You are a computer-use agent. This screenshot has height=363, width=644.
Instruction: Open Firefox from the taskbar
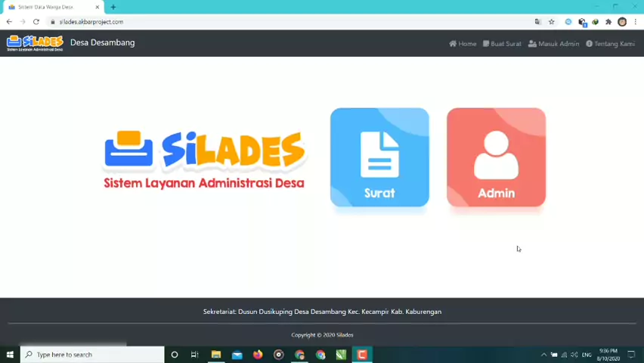coord(258,355)
